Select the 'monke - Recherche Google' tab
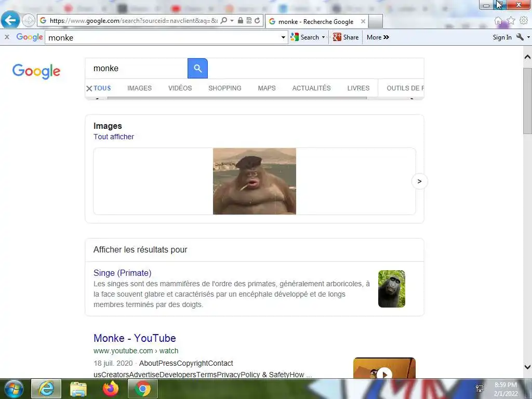 coord(315,21)
